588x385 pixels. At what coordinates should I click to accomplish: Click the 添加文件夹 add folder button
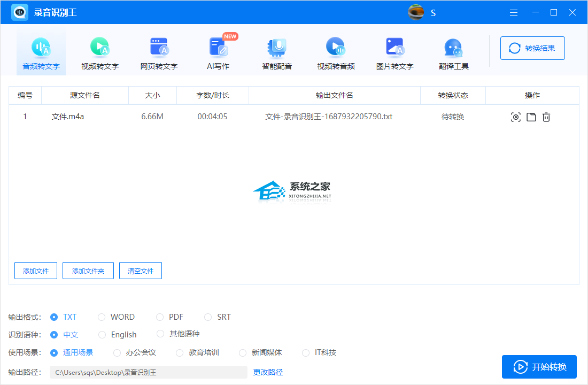88,271
